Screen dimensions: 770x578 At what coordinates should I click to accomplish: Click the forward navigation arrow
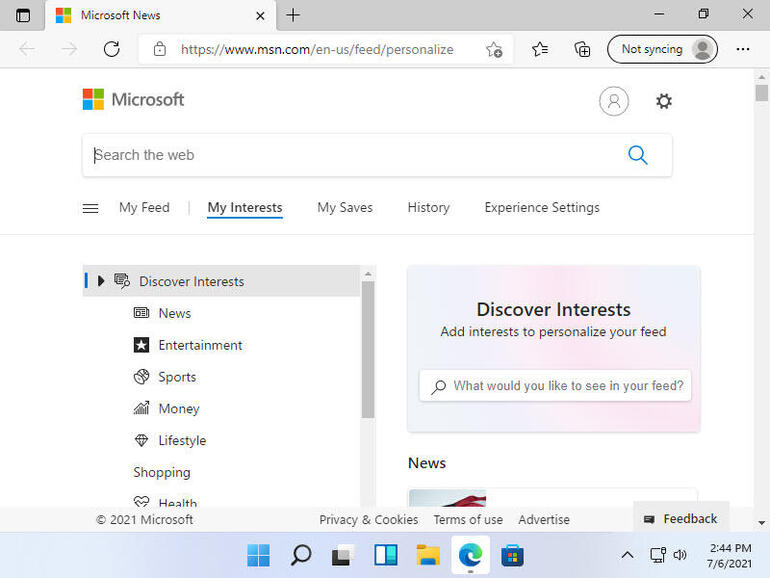[69, 49]
